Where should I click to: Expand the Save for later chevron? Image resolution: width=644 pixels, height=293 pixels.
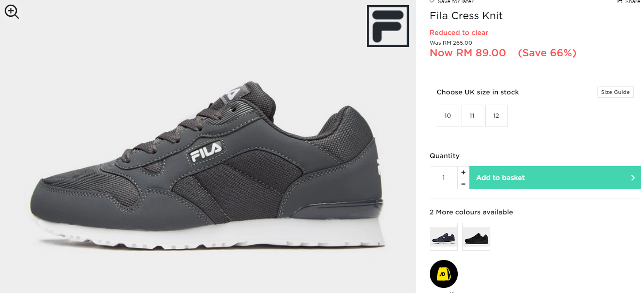[x=432, y=2]
